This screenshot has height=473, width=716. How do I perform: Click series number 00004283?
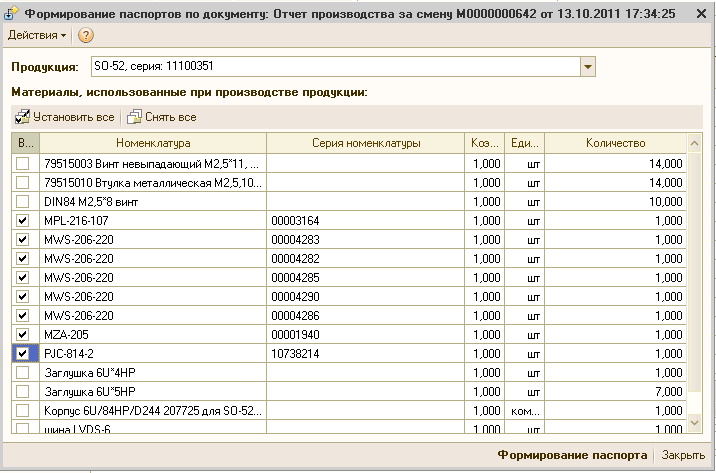point(295,240)
